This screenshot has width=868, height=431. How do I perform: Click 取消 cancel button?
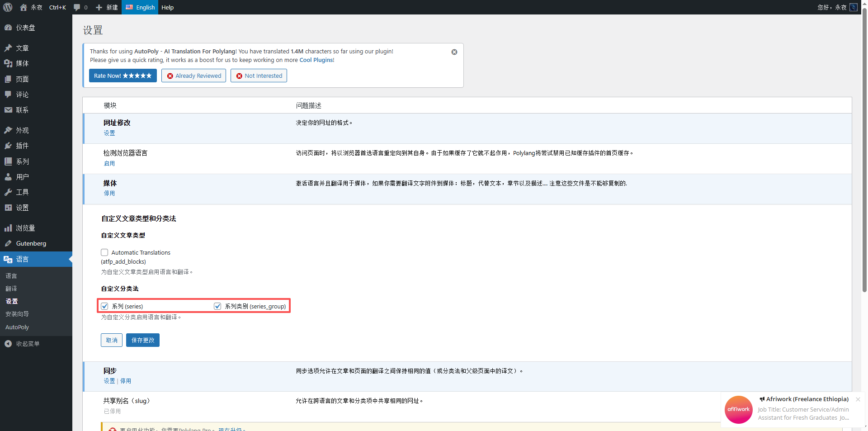[112, 340]
